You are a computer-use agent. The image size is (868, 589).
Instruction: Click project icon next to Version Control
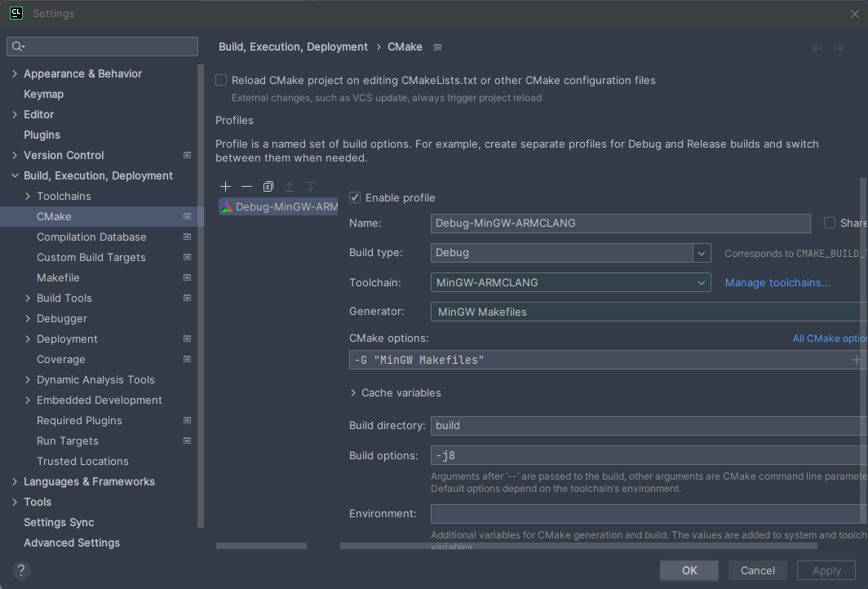tap(187, 156)
